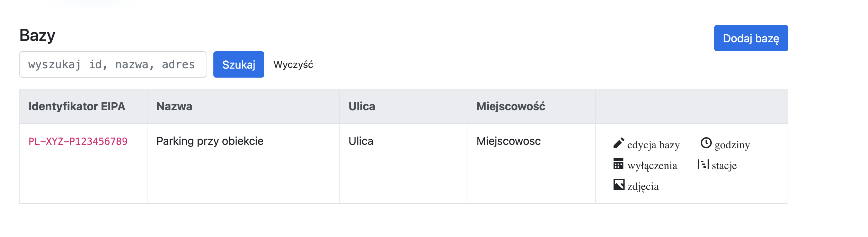Select the PL-XYZ-P123456789 identifier
This screenshot has width=868, height=237.
(78, 141)
